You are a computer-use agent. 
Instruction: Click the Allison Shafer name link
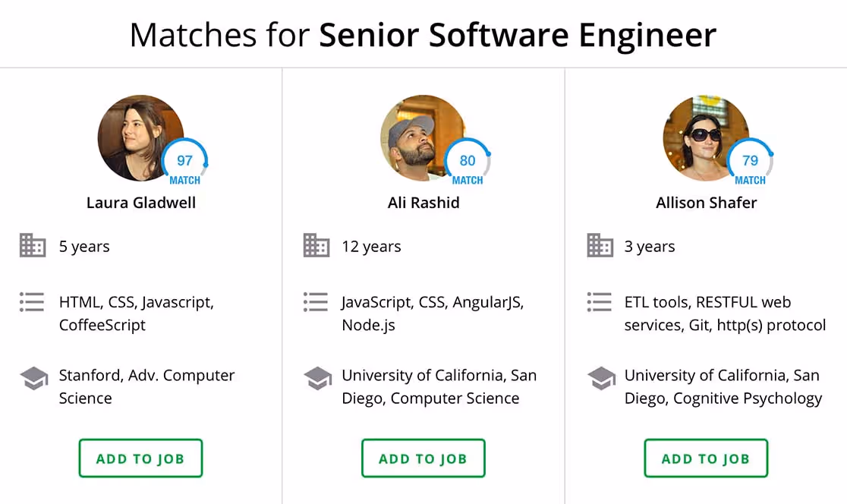tap(706, 203)
